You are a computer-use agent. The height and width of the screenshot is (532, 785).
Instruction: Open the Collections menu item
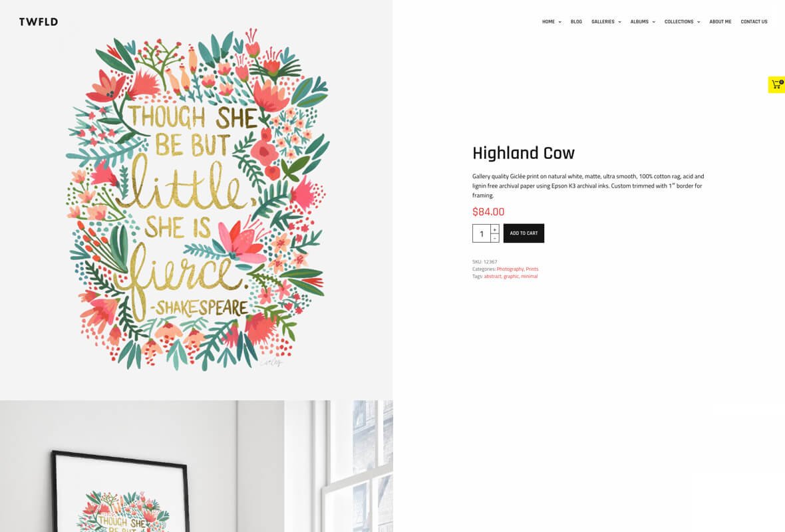(679, 21)
